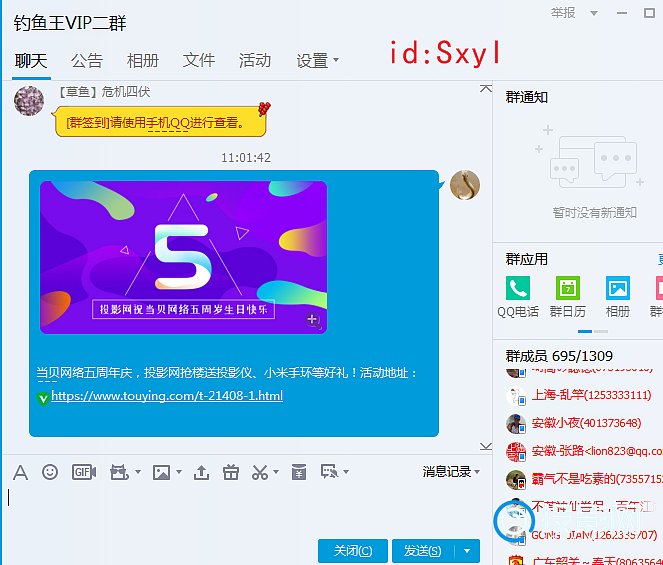The image size is (663, 565).
Task: Click sender name 【草鱼】危机四伏
Action: [x=103, y=92]
